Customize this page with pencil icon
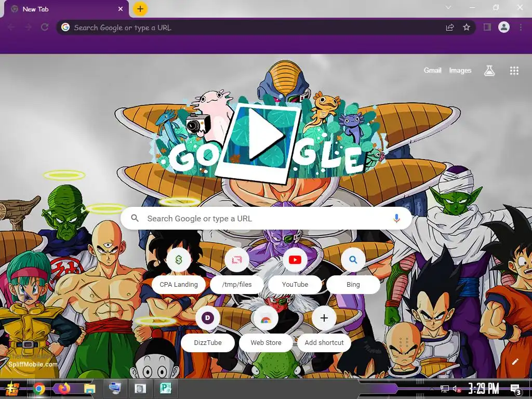This screenshot has width=532, height=399. pos(515,362)
